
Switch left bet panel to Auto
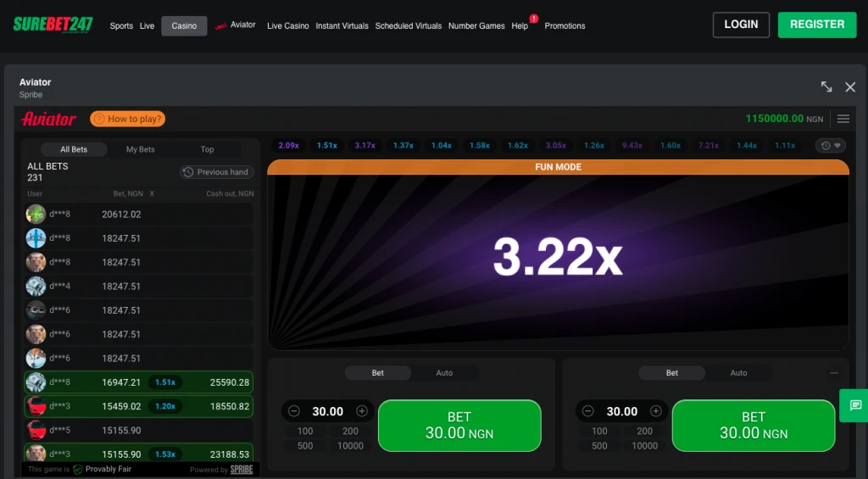point(444,373)
